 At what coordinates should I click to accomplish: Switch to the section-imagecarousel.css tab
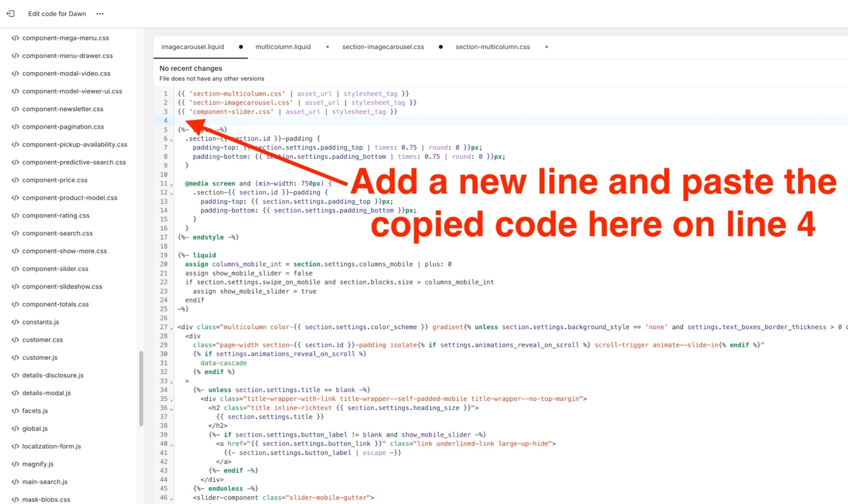(x=382, y=46)
